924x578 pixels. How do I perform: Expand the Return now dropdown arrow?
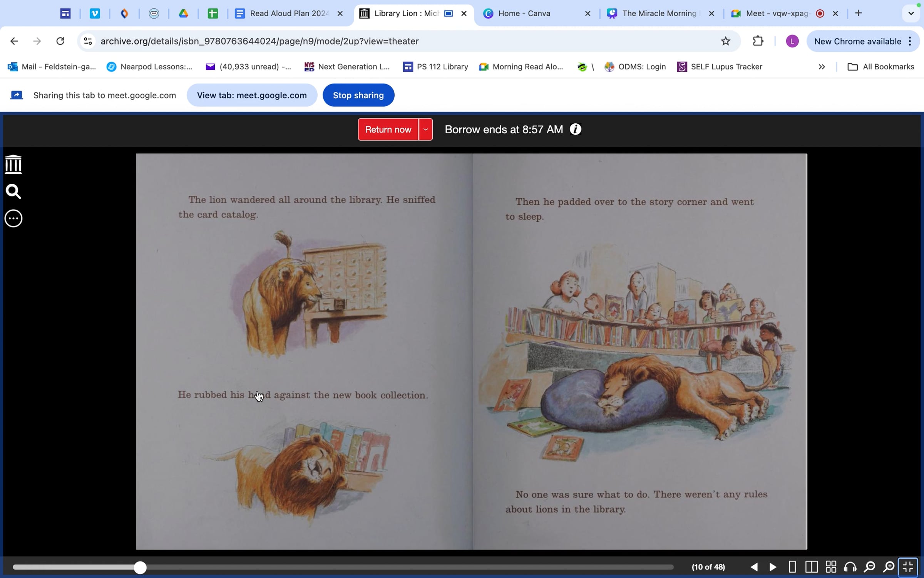coord(425,129)
